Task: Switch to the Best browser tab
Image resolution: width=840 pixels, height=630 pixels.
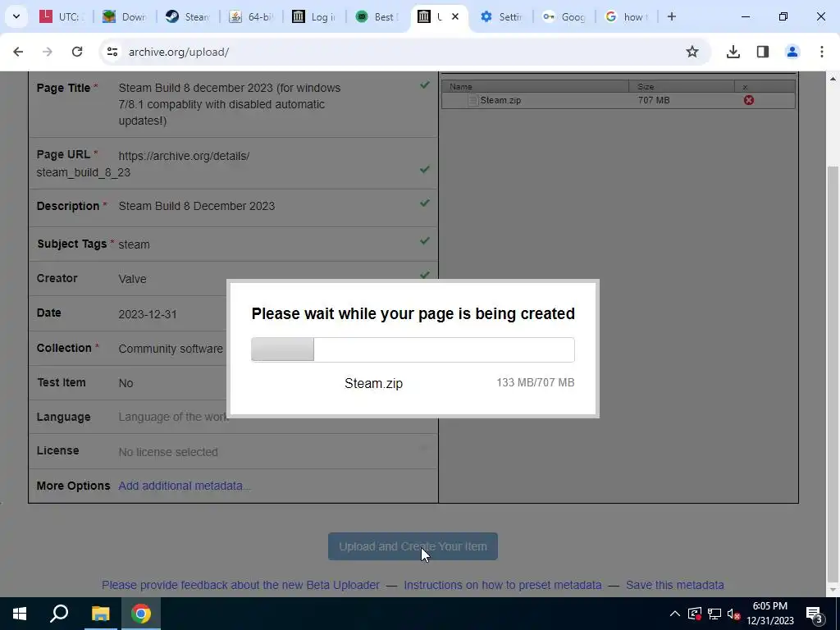Action: pyautogui.click(x=377, y=16)
